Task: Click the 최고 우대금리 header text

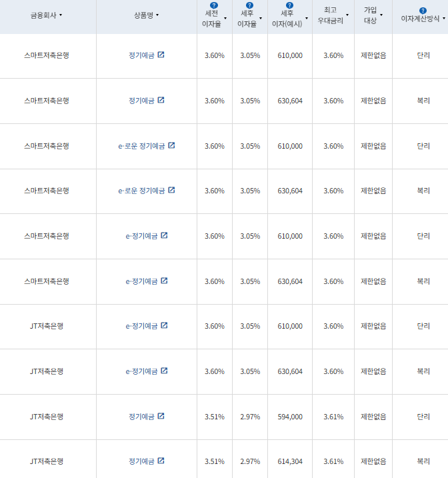Action: click(331, 15)
